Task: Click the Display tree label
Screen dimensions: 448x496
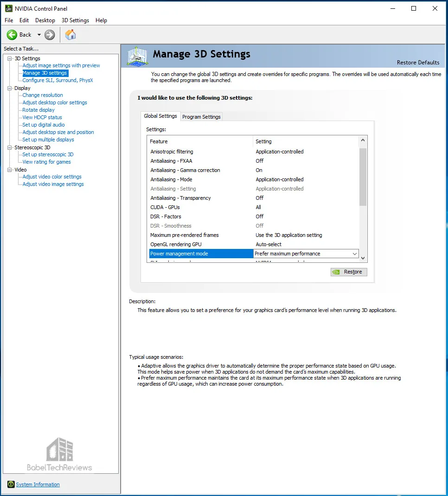Action: click(x=22, y=88)
